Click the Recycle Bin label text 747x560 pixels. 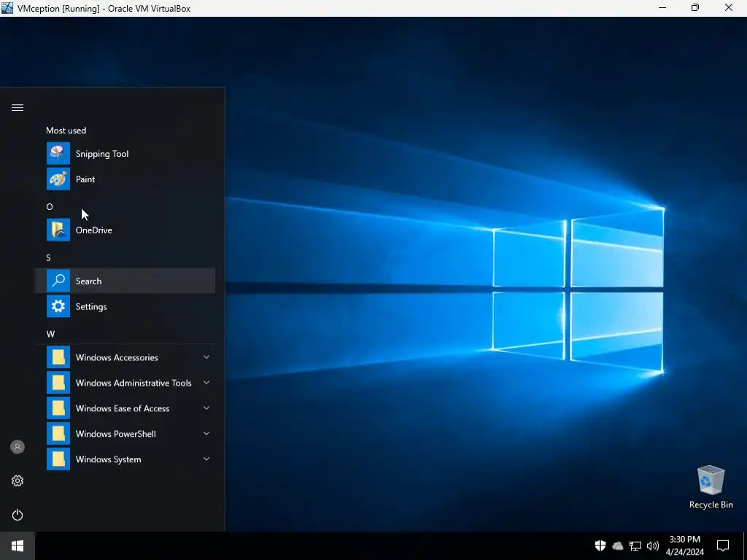coord(711,505)
